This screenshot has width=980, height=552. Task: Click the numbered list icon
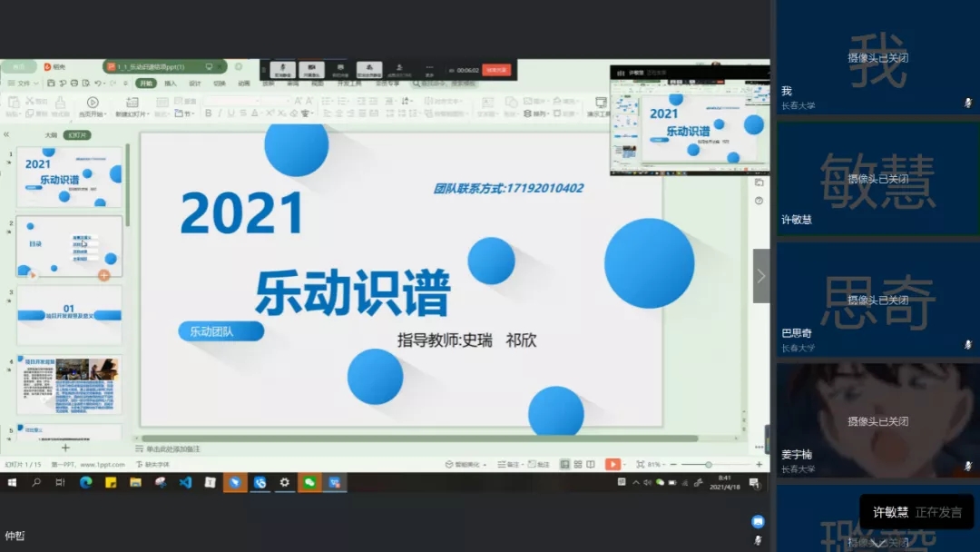click(x=342, y=101)
